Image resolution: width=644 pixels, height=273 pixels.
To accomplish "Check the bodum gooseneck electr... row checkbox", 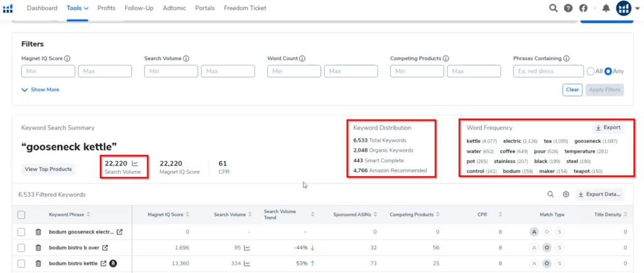I will (21, 232).
